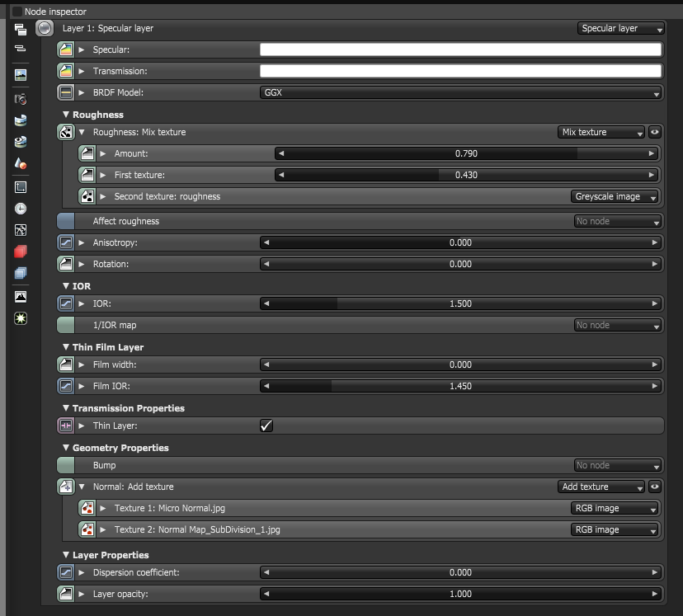Image resolution: width=683 pixels, height=616 pixels.
Task: Open the film resolution settings icon
Action: coord(21,187)
